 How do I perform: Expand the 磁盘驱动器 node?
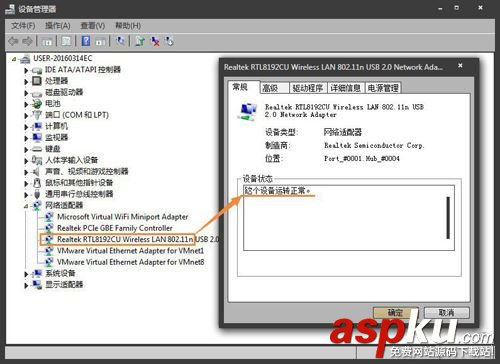pyautogui.click(x=26, y=93)
